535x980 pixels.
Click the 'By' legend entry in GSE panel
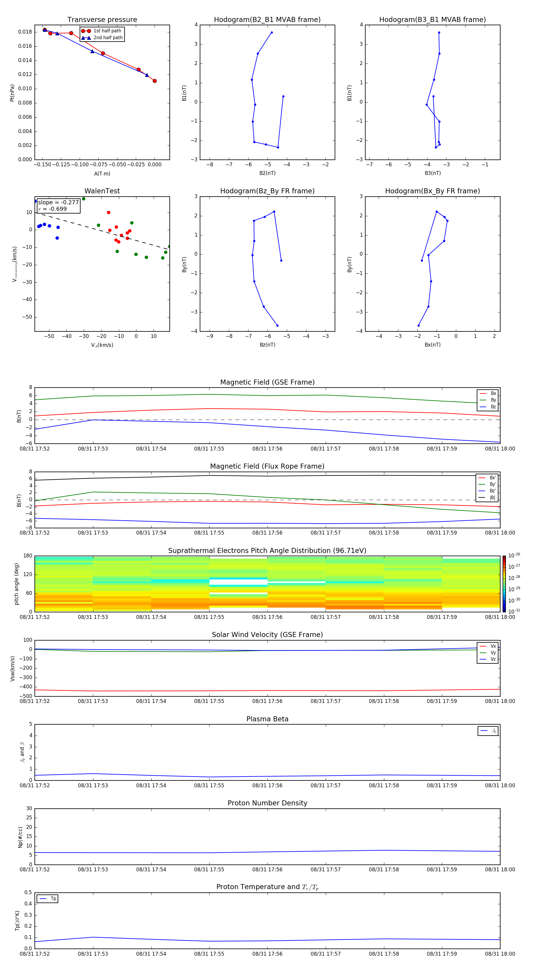pyautogui.click(x=488, y=400)
